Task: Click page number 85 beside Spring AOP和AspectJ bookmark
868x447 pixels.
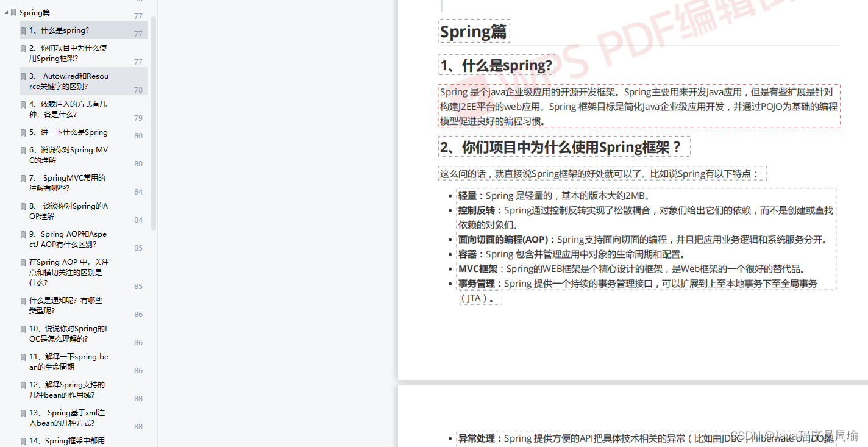Action: [x=138, y=248]
